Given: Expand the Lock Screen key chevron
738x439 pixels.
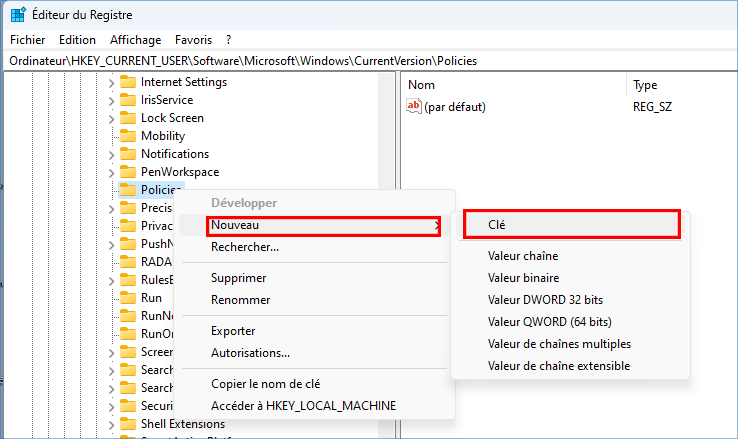Looking at the screenshot, I should pos(111,118).
